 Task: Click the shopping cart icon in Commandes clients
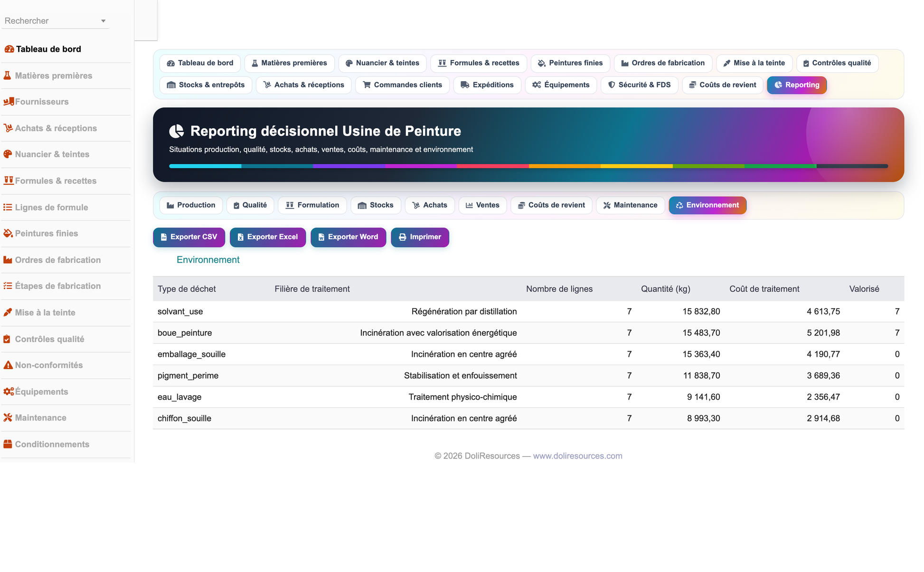(367, 85)
